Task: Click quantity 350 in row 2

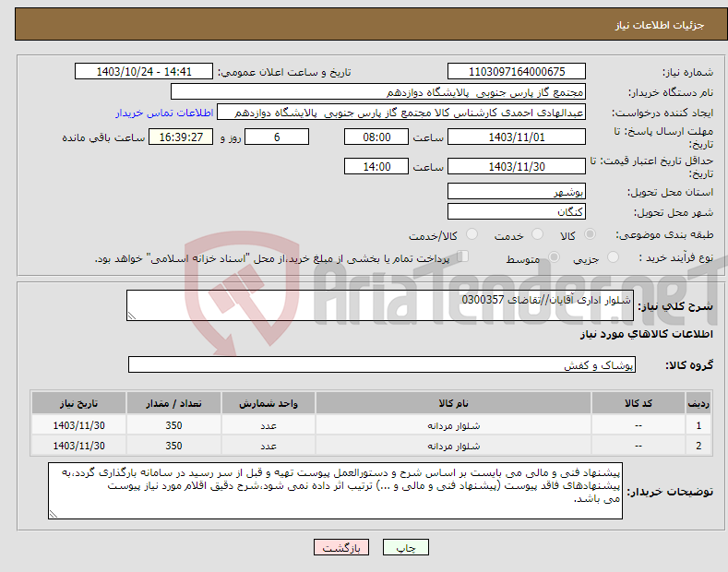Action: (x=173, y=446)
